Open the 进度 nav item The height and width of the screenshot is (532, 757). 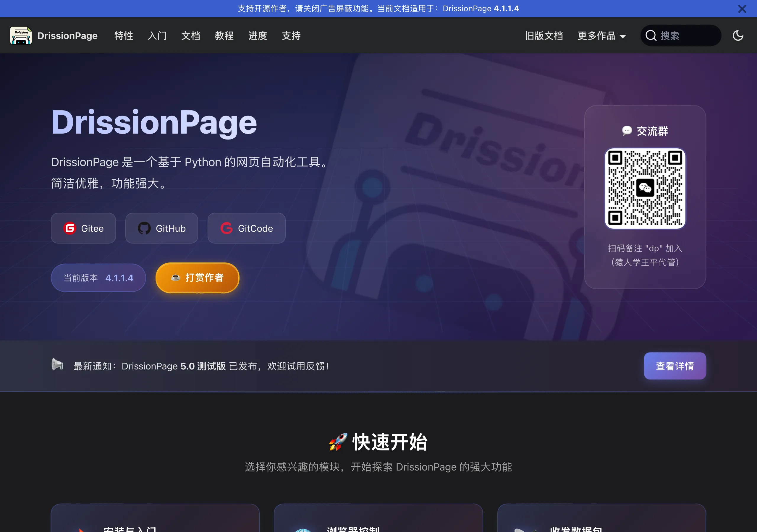(x=258, y=35)
